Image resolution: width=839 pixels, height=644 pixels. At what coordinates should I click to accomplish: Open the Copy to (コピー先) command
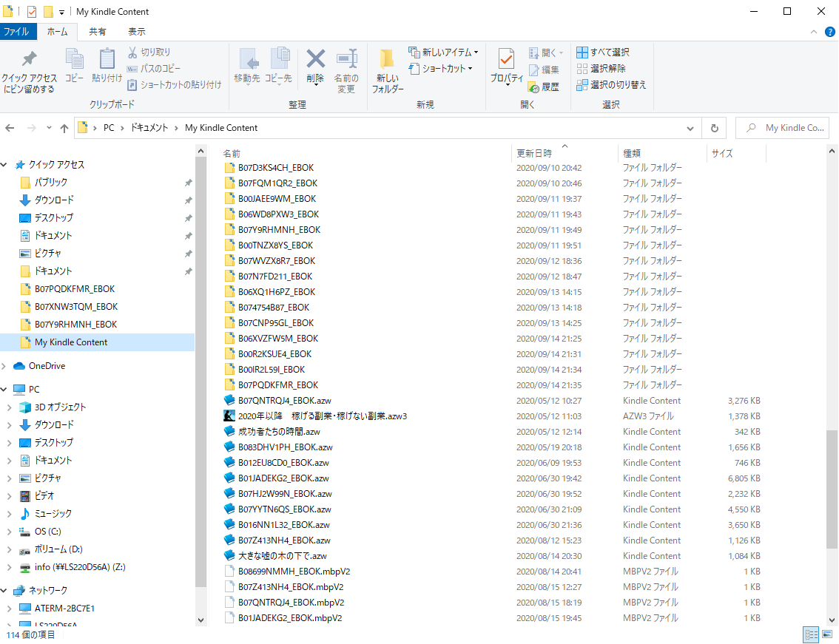click(x=279, y=66)
